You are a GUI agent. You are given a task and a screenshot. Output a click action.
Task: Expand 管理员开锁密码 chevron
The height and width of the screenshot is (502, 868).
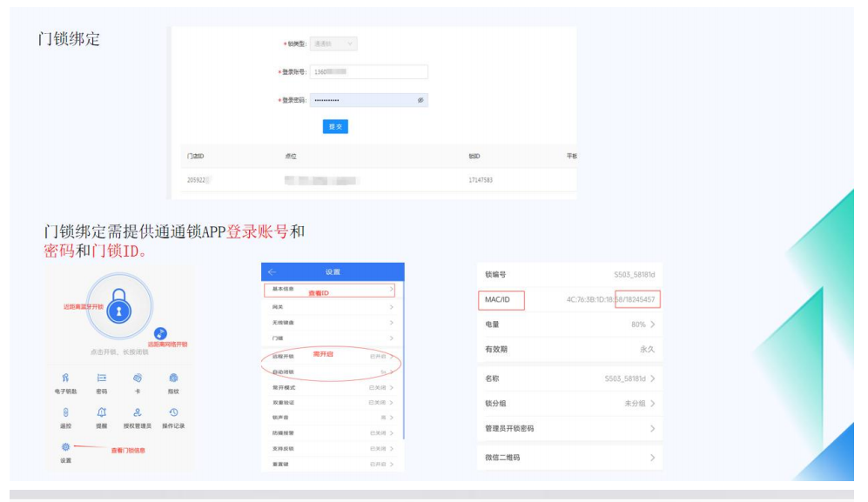coord(653,428)
